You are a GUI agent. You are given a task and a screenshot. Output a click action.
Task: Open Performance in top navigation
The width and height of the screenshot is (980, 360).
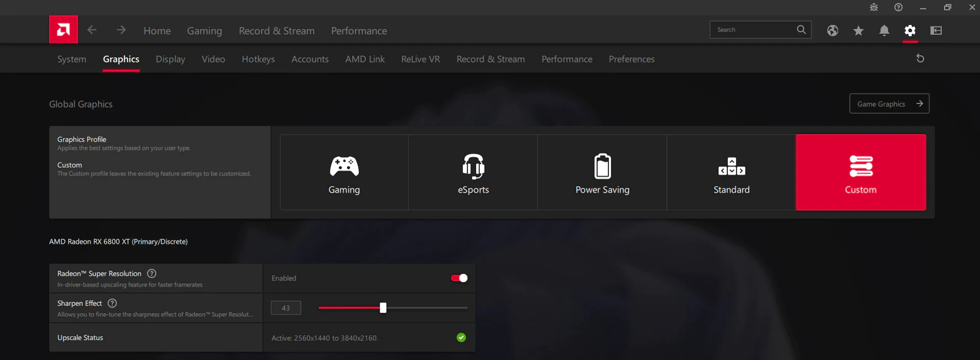[x=359, y=31]
